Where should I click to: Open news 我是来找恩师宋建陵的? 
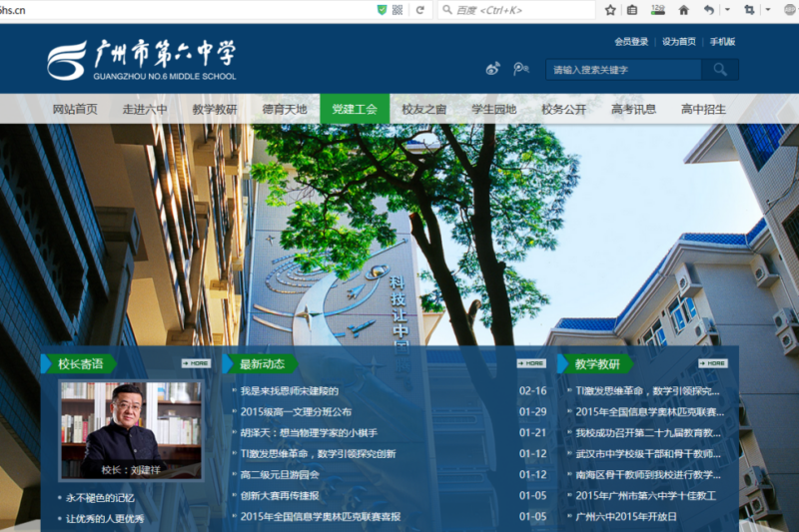[x=290, y=391]
